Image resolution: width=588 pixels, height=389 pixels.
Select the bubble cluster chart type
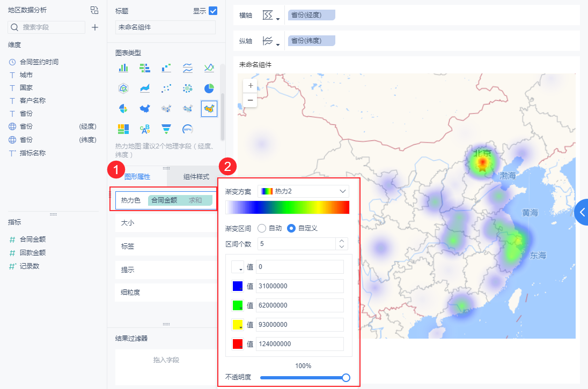[187, 88]
